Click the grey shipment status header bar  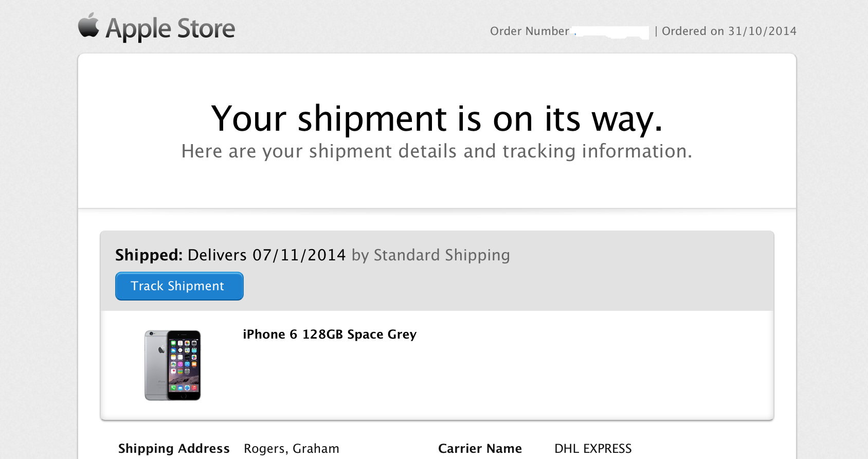pos(437,271)
